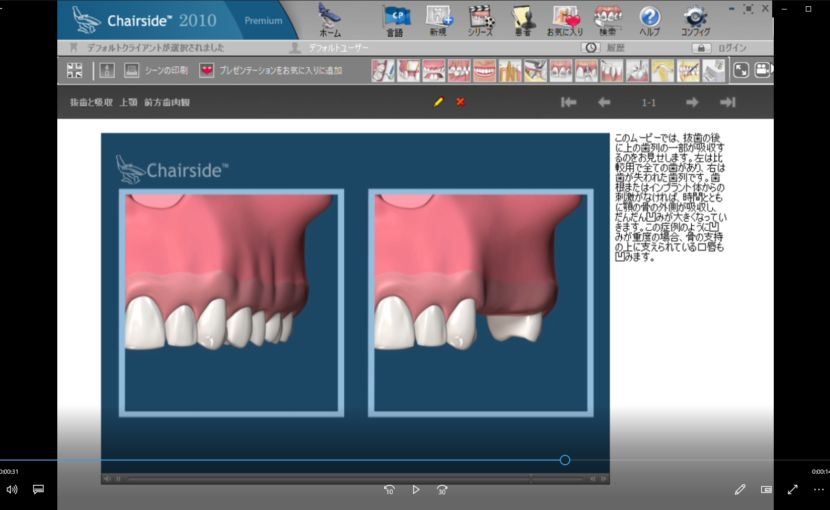
Task: Click the video player seek handle
Action: point(565,460)
